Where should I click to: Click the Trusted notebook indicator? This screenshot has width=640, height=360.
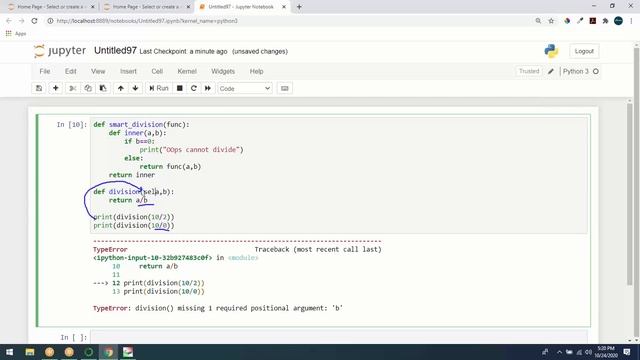tap(529, 71)
